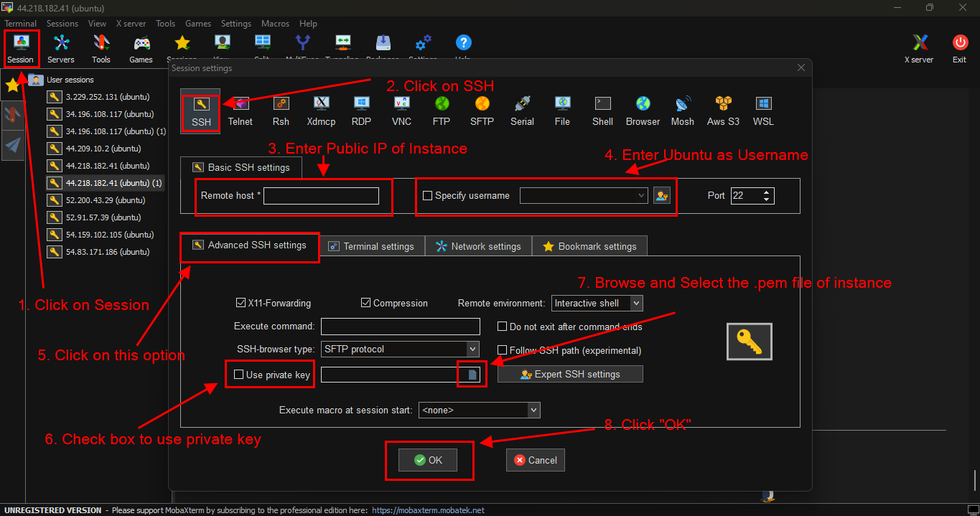The width and height of the screenshot is (980, 516).
Task: Open the Sessions menu
Action: pos(62,24)
